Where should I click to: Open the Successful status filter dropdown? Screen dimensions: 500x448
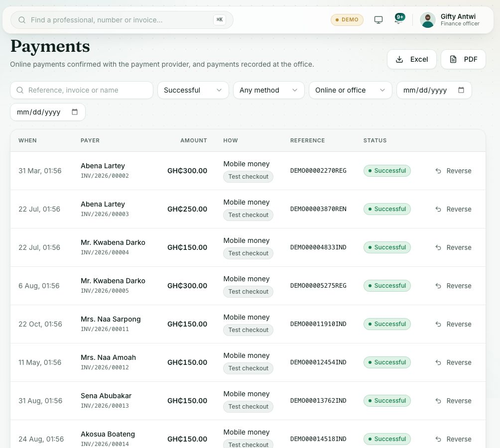point(193,90)
